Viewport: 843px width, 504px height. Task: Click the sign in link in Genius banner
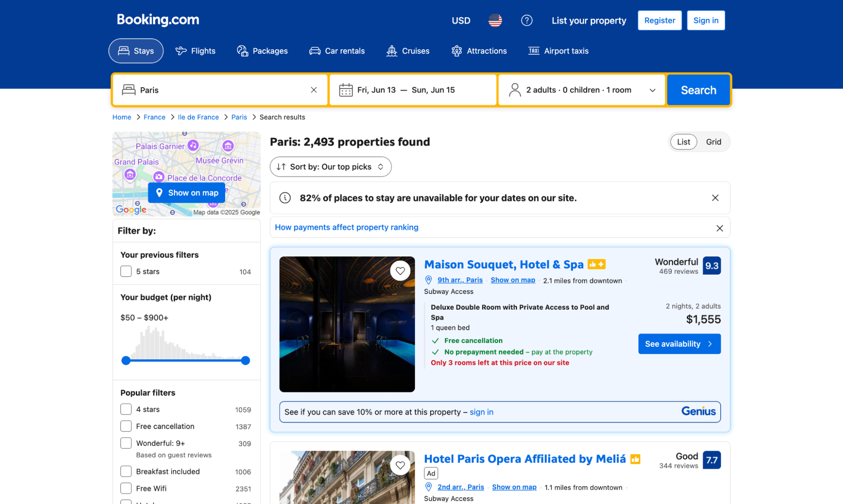tap(481, 412)
